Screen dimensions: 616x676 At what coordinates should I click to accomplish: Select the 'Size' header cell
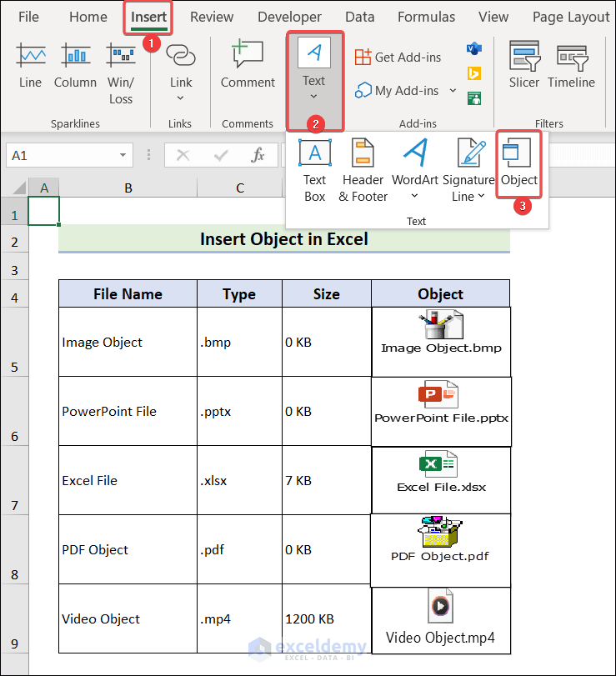327,293
